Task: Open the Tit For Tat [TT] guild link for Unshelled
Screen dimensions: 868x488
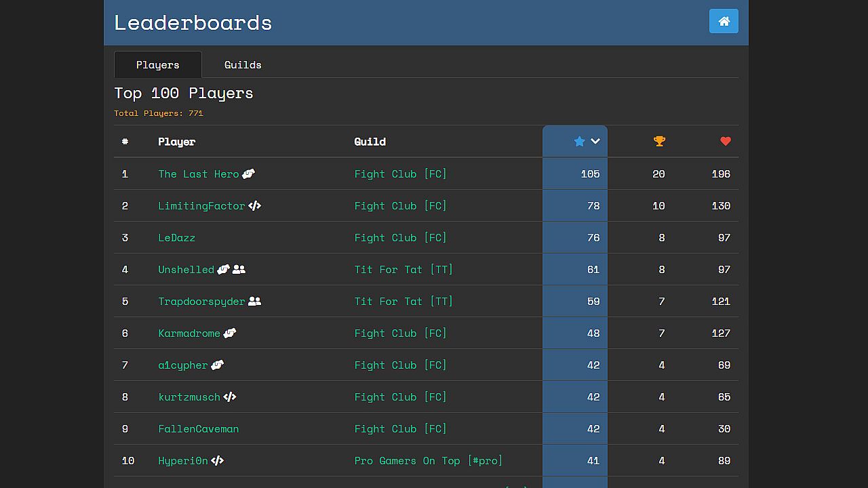Action: (403, 270)
